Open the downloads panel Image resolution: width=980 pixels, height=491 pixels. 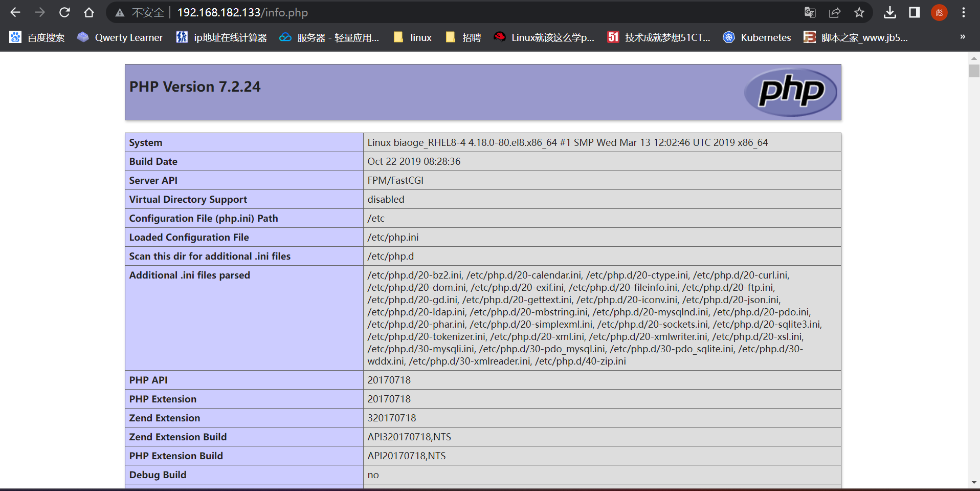[889, 12]
